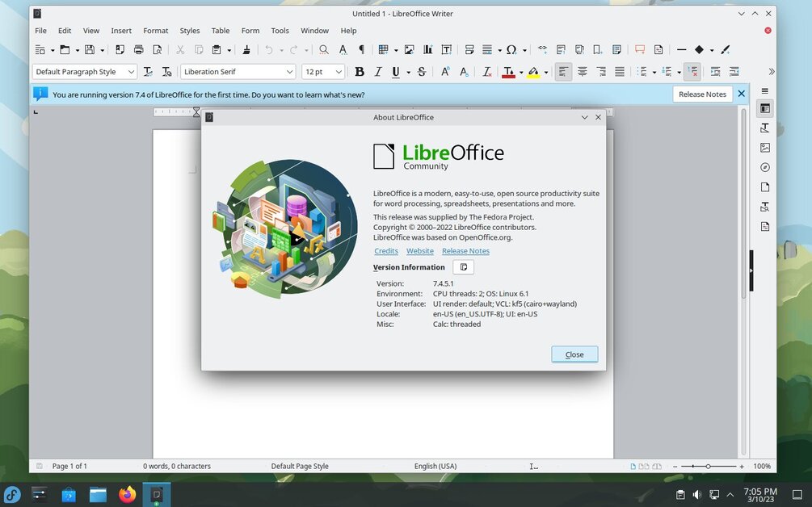Toggle Align Left paragraph alignment
Screen dimensions: 812x507
563,72
